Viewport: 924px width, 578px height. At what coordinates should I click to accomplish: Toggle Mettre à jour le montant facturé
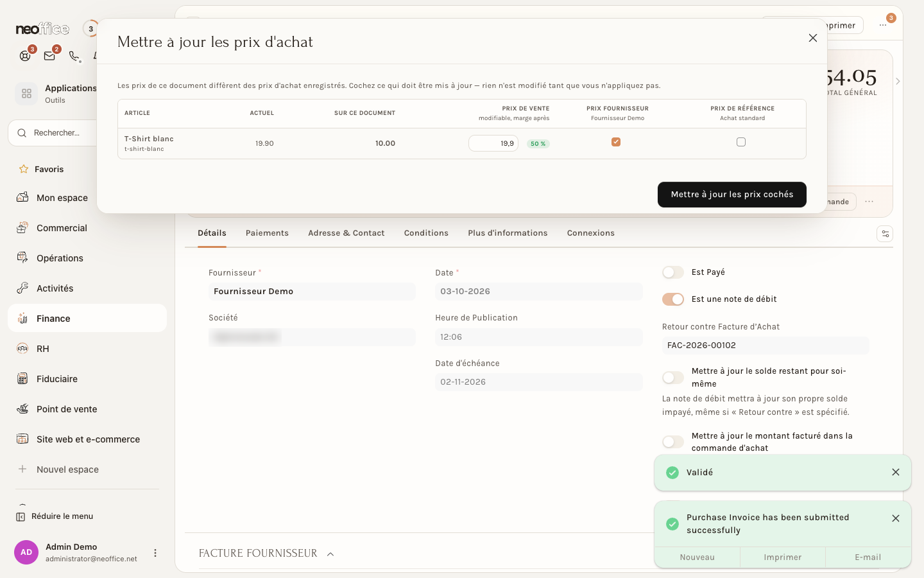tap(673, 442)
